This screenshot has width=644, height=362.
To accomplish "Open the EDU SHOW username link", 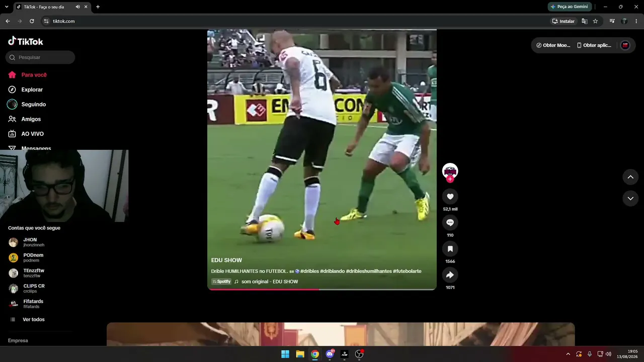I will pos(226,260).
